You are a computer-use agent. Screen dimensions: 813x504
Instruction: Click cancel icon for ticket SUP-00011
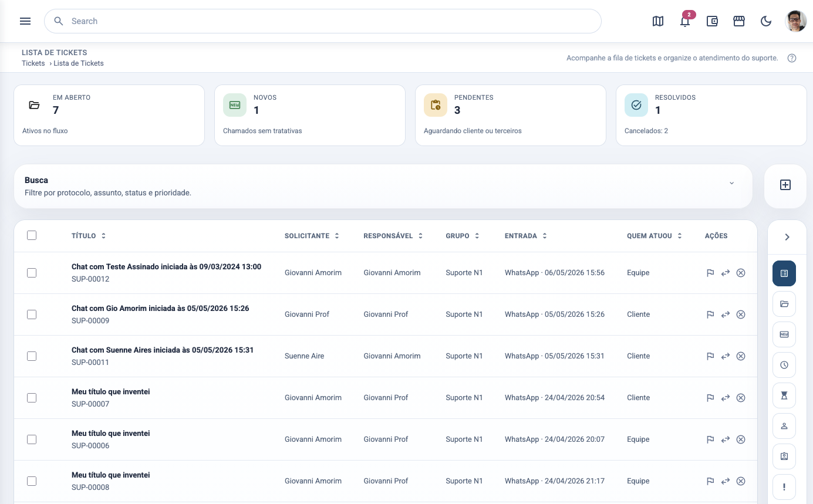[741, 356]
